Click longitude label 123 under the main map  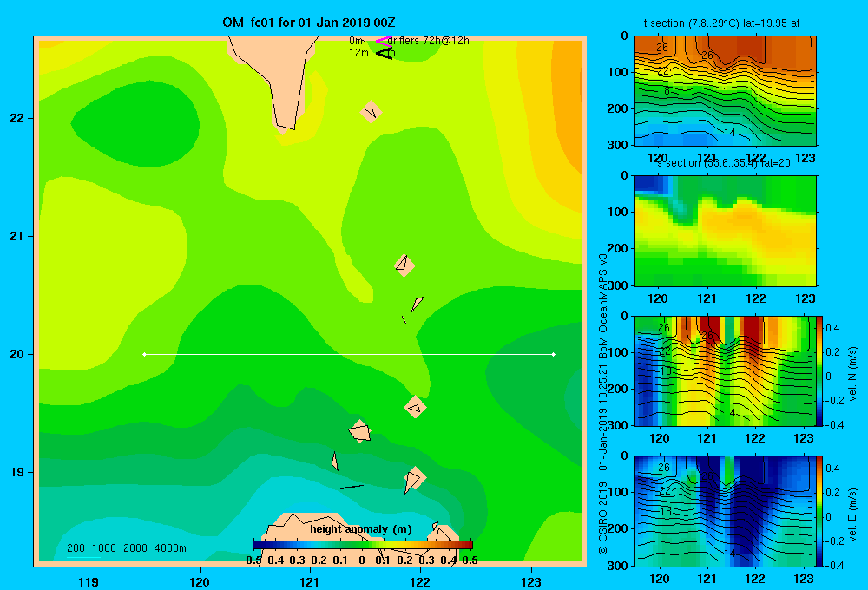tap(531, 581)
